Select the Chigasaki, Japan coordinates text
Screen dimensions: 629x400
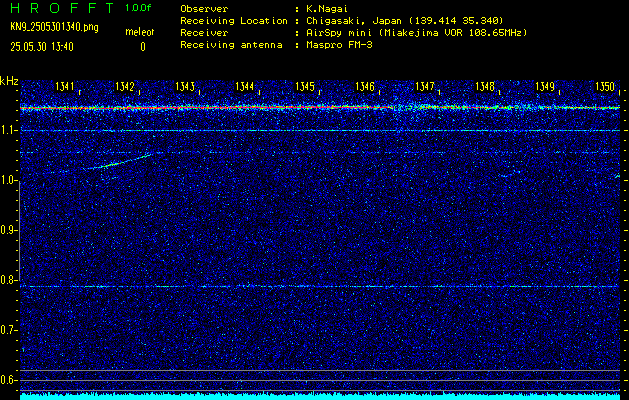click(x=405, y=21)
